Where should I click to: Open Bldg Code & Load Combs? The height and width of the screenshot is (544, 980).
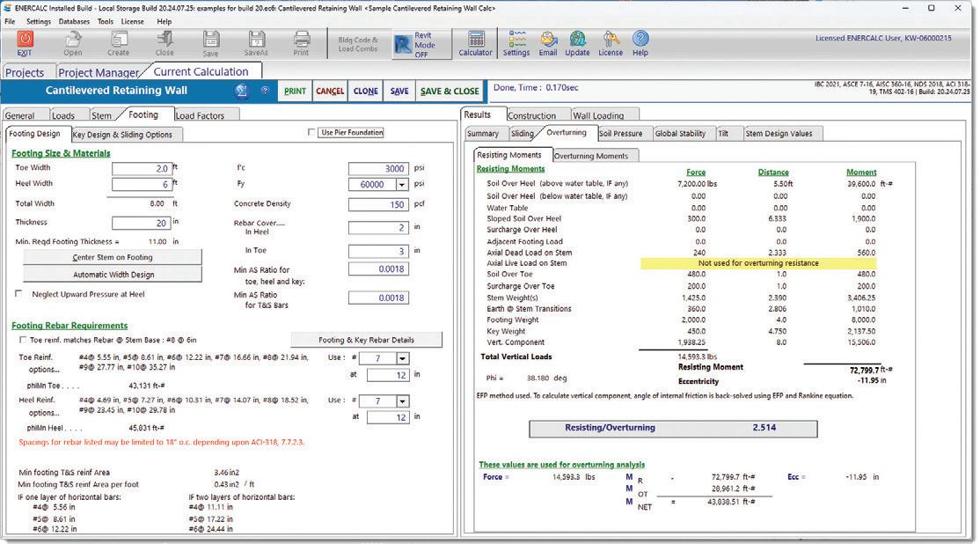[x=358, y=44]
